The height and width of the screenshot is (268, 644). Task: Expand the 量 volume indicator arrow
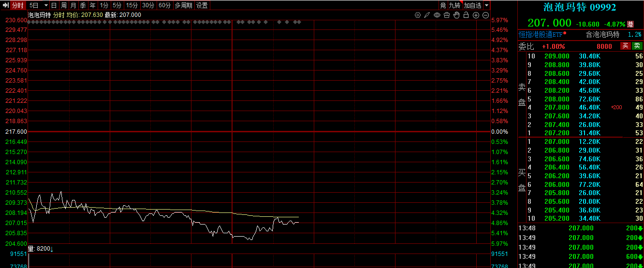52,249
